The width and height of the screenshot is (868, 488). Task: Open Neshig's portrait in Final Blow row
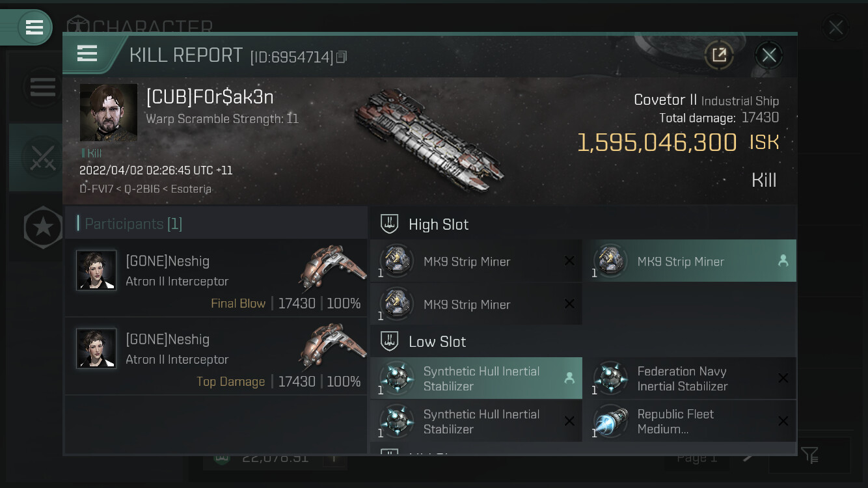click(x=96, y=270)
